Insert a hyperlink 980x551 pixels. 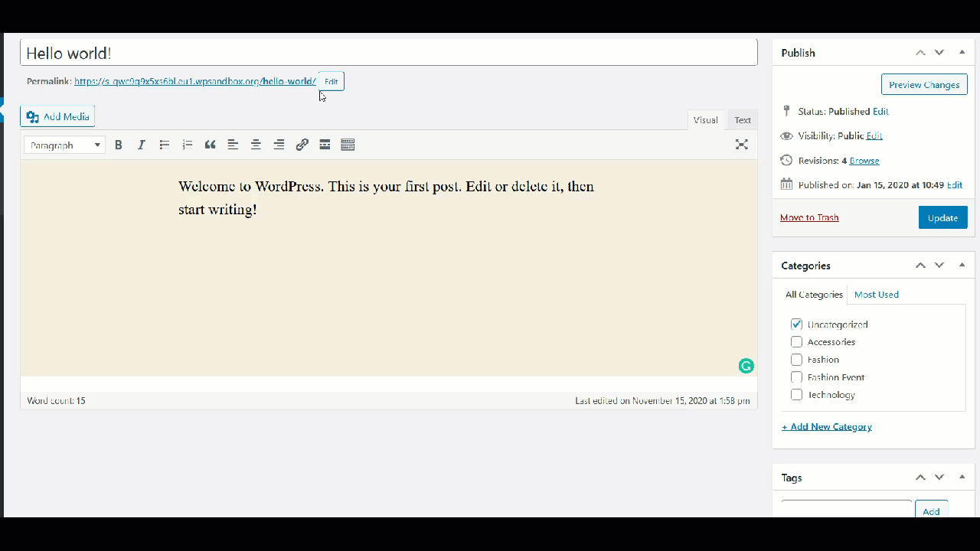(302, 145)
